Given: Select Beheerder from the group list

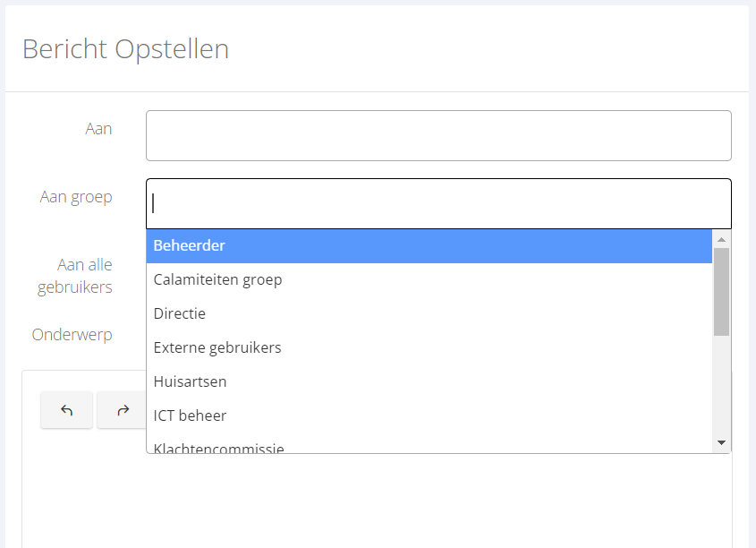Looking at the screenshot, I should click(429, 245).
